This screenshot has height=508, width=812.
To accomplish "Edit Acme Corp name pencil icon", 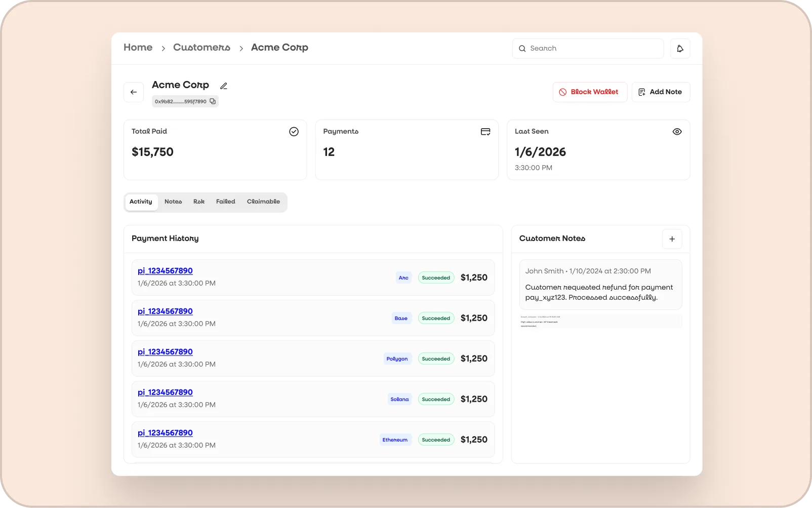I will tap(224, 86).
